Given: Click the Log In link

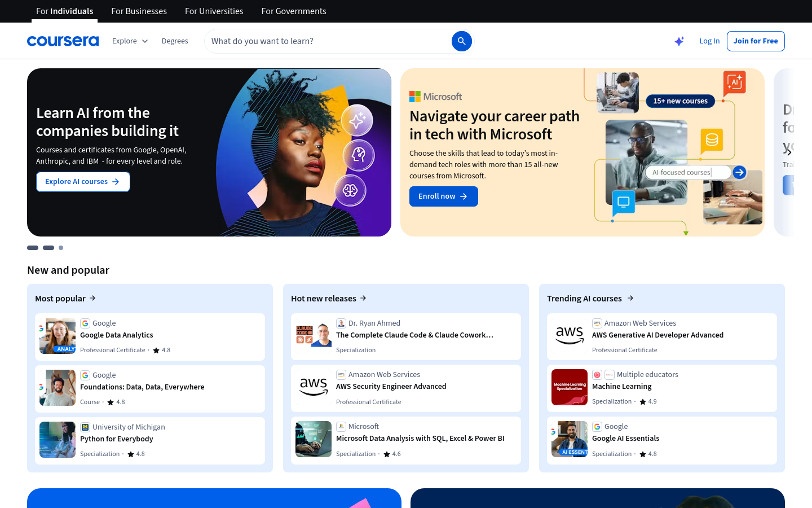Looking at the screenshot, I should pos(709,41).
